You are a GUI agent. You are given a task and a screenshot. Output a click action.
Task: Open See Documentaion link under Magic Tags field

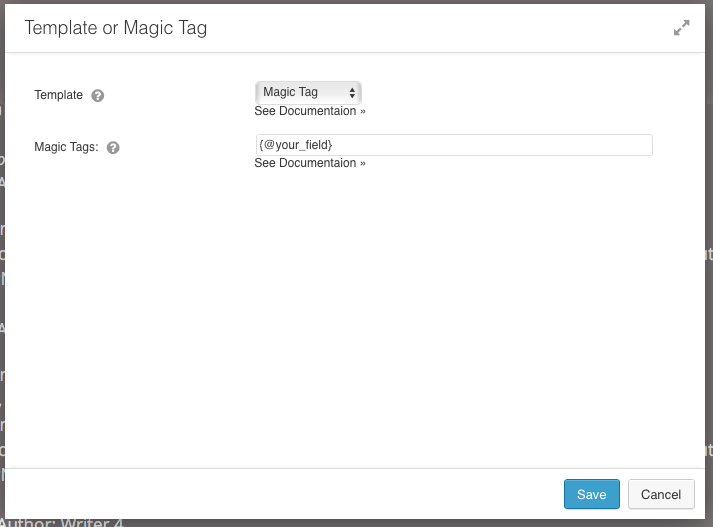310,163
